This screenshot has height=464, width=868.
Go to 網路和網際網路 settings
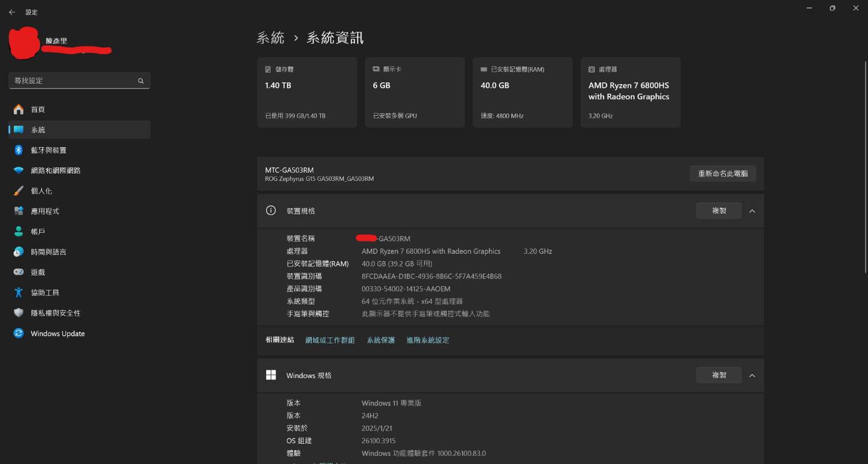click(79, 170)
